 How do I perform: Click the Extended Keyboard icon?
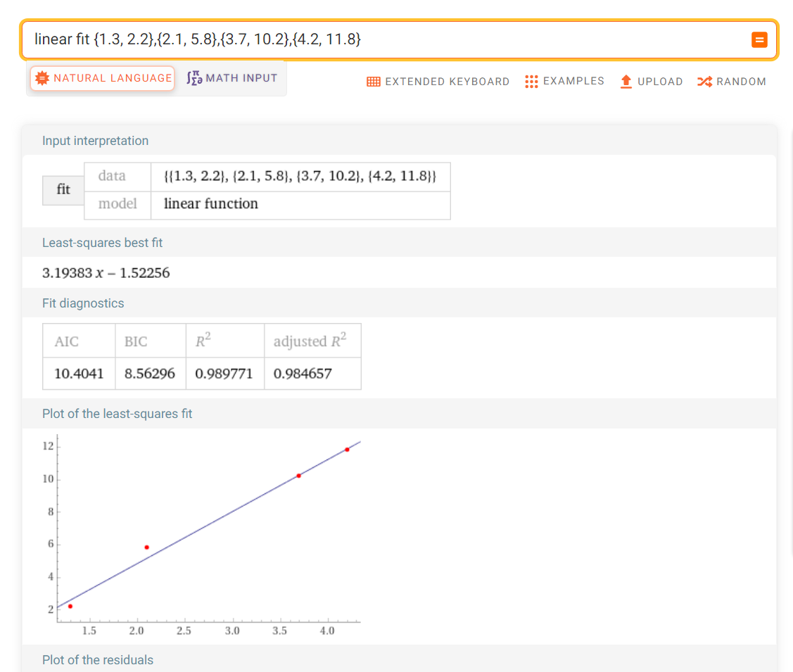374,82
